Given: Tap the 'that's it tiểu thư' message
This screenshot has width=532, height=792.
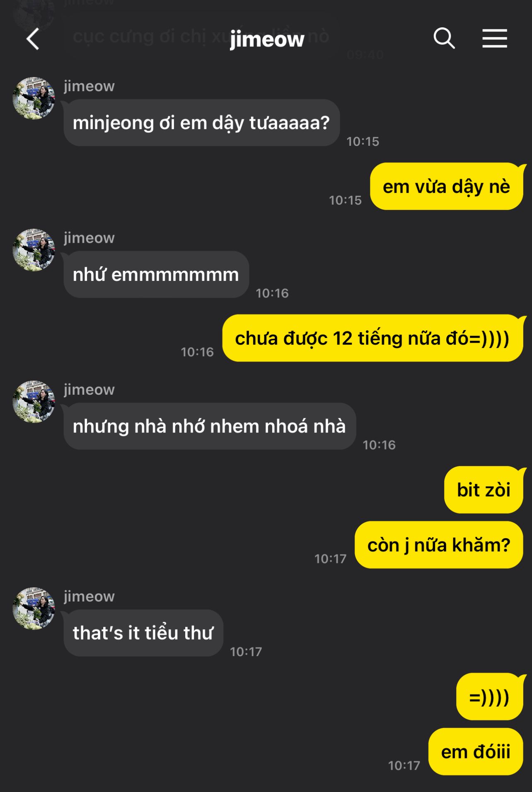Looking at the screenshot, I should pos(143,633).
